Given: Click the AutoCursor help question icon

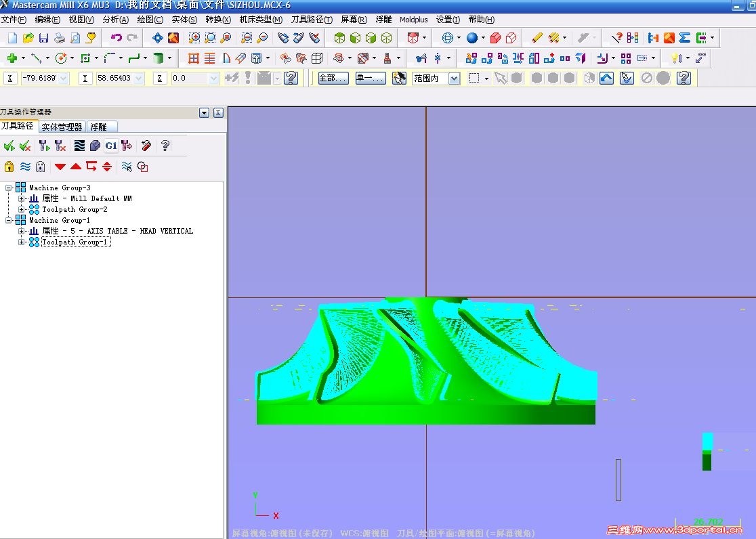Looking at the screenshot, I should tap(291, 78).
